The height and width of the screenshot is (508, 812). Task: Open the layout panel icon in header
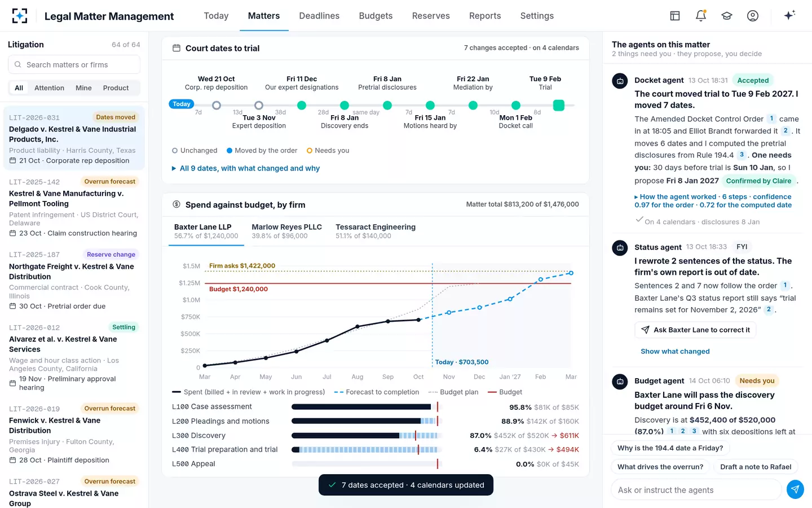point(675,16)
